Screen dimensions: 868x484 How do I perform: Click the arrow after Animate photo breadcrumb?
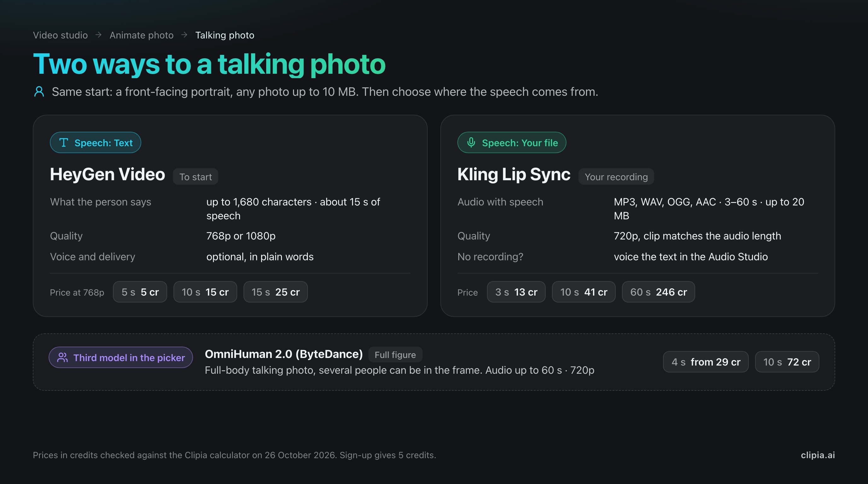[184, 35]
